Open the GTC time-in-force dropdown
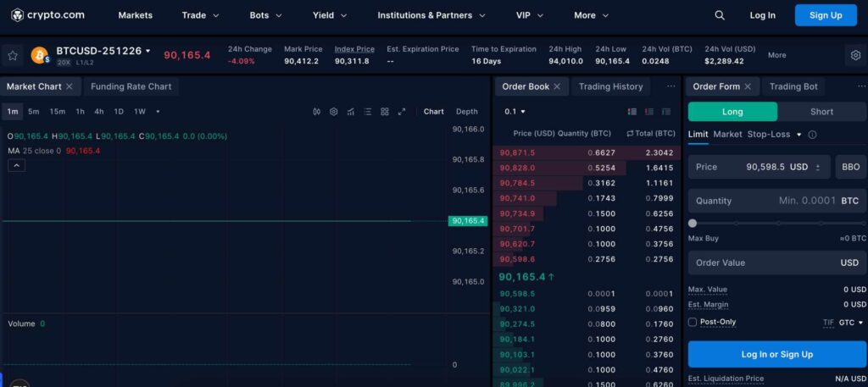The image size is (868, 387). (851, 323)
